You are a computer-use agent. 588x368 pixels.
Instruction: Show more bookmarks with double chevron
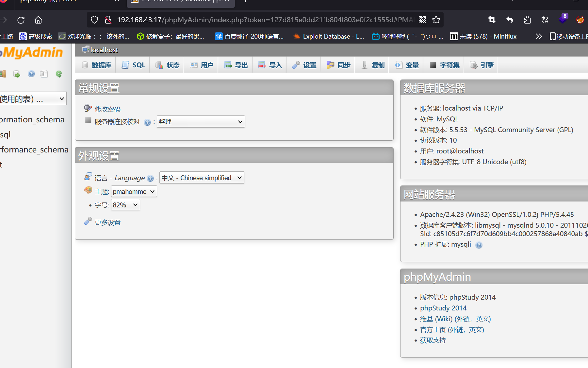coord(539,36)
